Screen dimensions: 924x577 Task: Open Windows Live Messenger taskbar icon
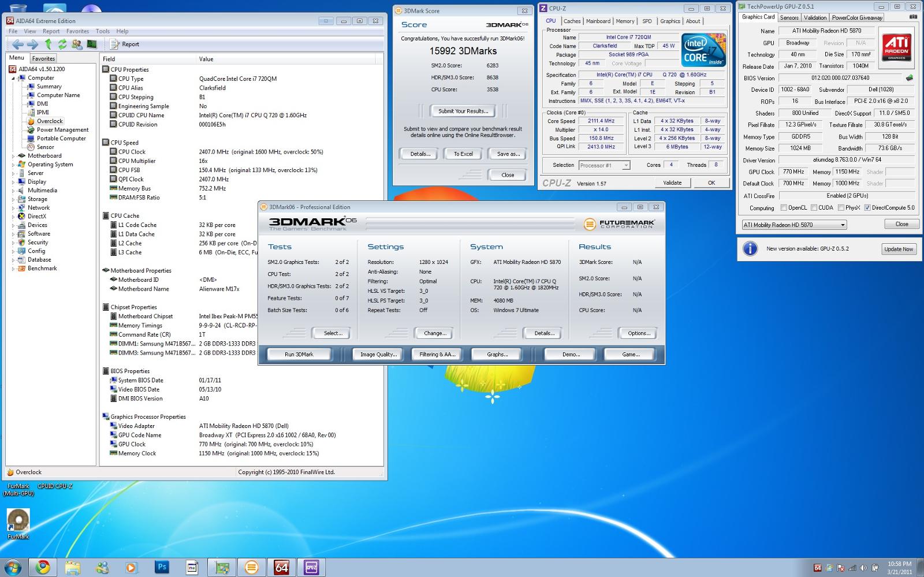point(102,567)
